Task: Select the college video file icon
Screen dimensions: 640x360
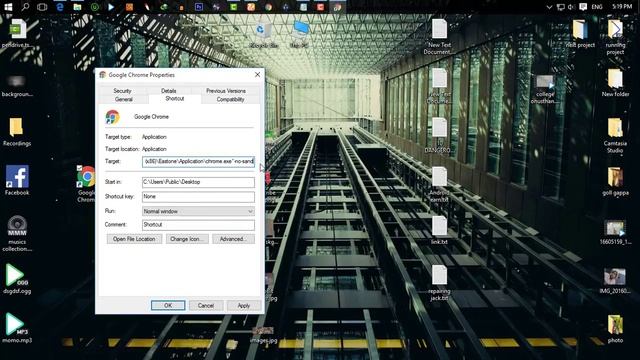Action: coord(545,89)
